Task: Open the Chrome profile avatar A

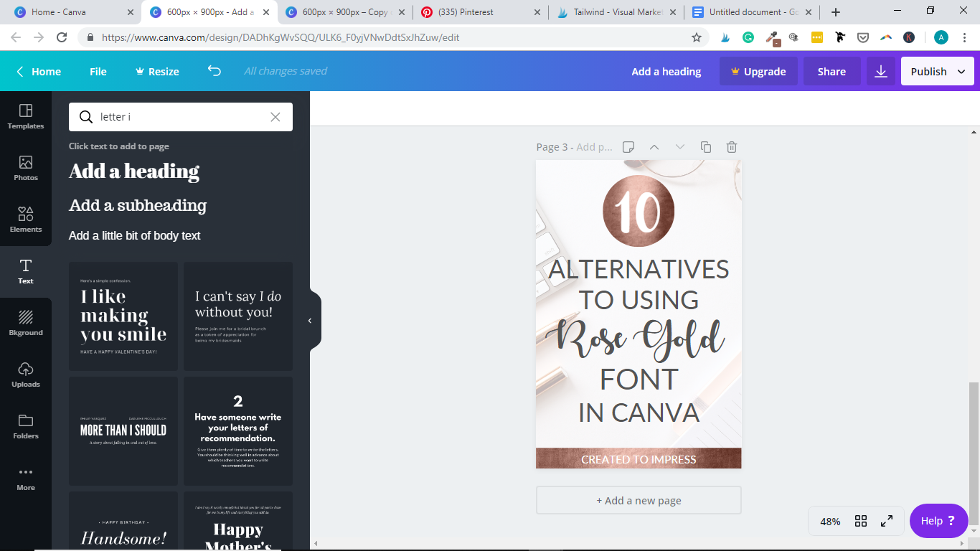Action: coord(941,38)
